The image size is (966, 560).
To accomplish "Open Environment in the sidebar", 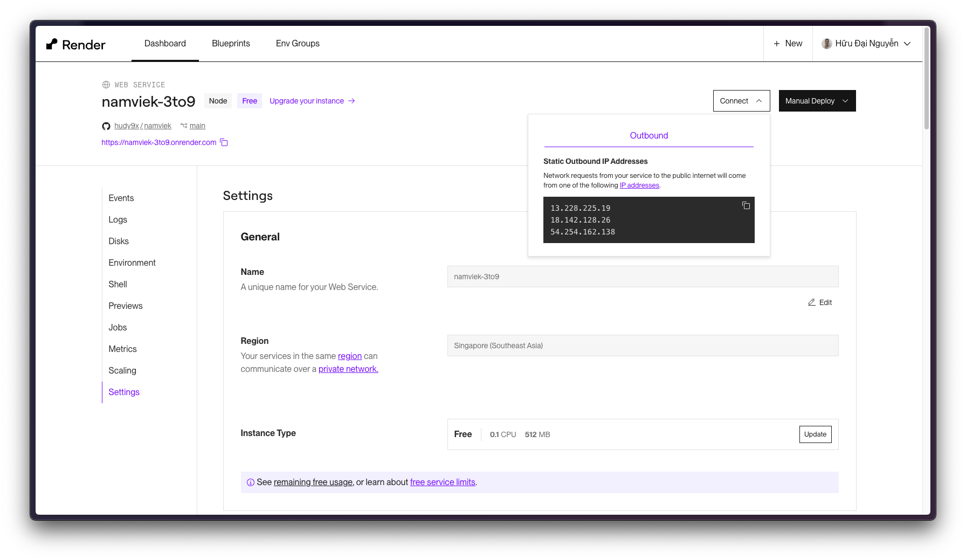I will (132, 263).
